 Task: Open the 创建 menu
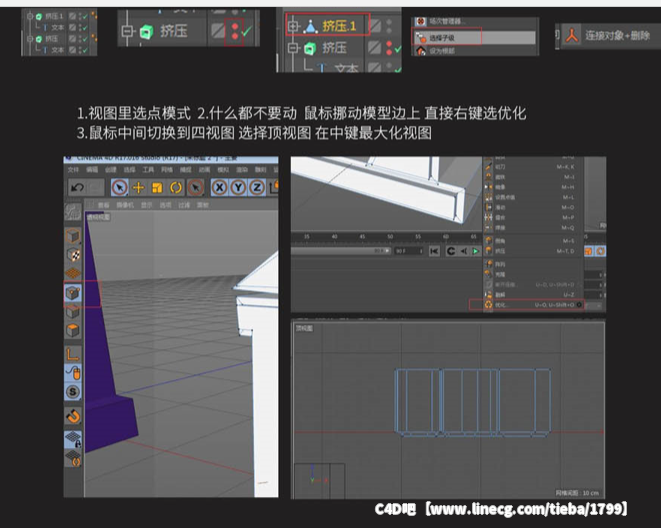pyautogui.click(x=110, y=169)
